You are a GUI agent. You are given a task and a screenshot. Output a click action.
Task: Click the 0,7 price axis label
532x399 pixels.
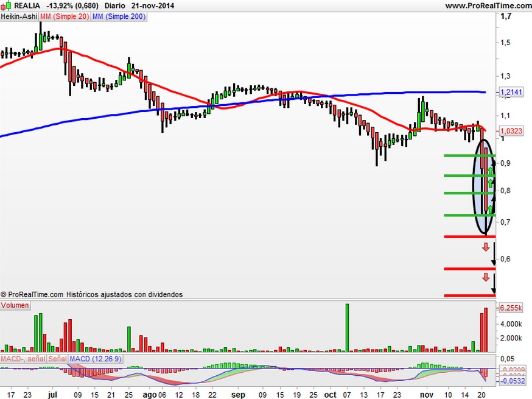505,222
